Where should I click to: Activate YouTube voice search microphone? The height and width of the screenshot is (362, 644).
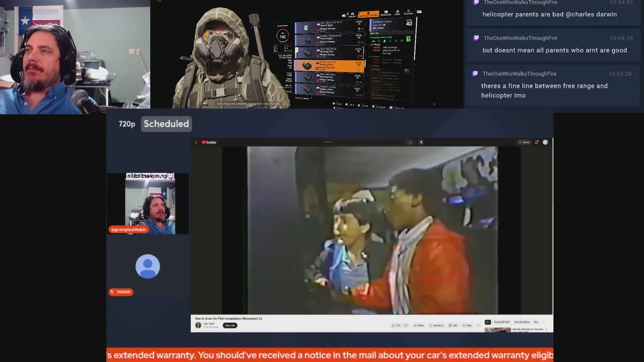coord(421,142)
